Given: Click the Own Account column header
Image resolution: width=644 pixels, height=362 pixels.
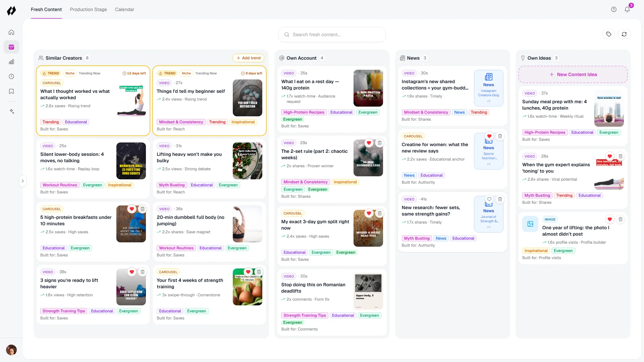Looking at the screenshot, I should [x=302, y=58].
